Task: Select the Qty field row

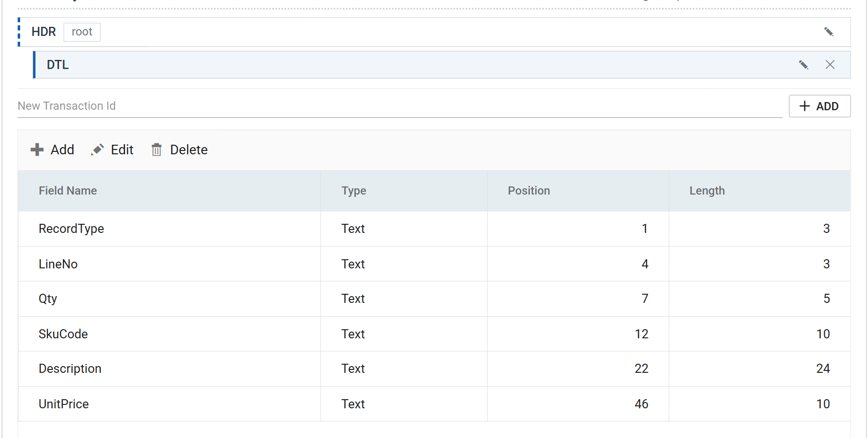Action: coord(434,299)
